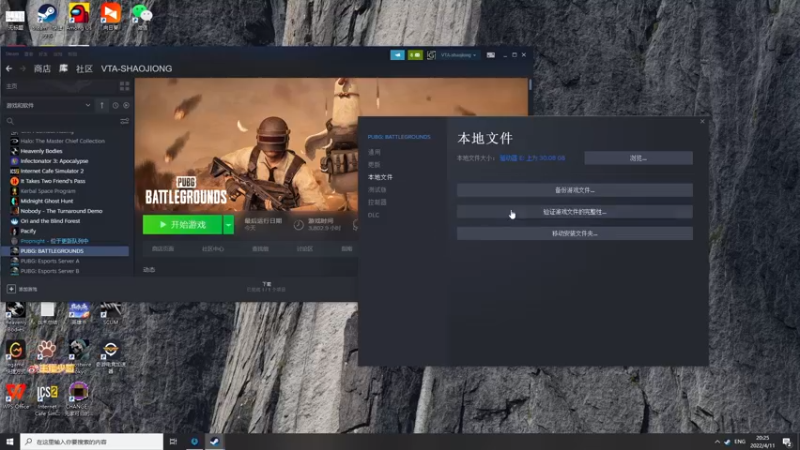Open the green friends notification button
This screenshot has width=800, height=450.
pos(415,55)
